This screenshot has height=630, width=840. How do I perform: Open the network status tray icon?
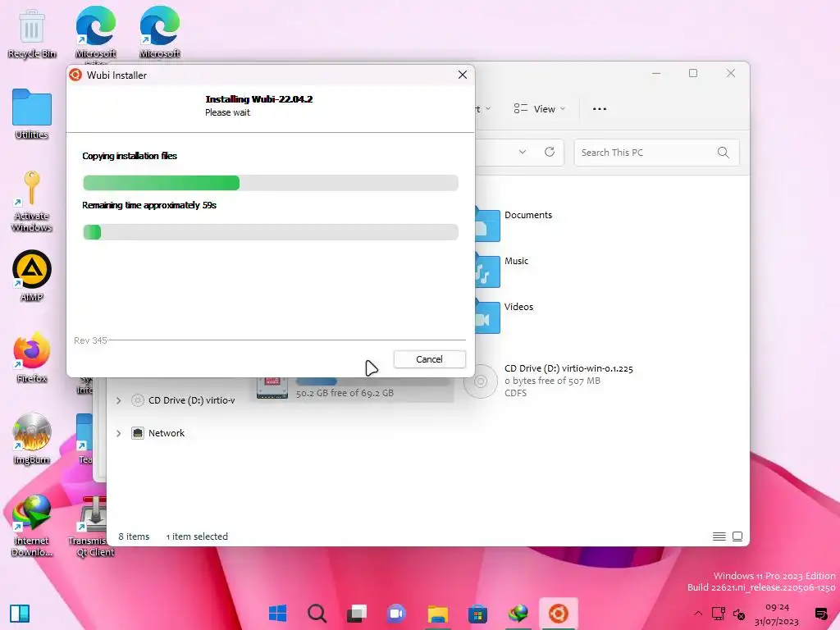[x=719, y=614]
